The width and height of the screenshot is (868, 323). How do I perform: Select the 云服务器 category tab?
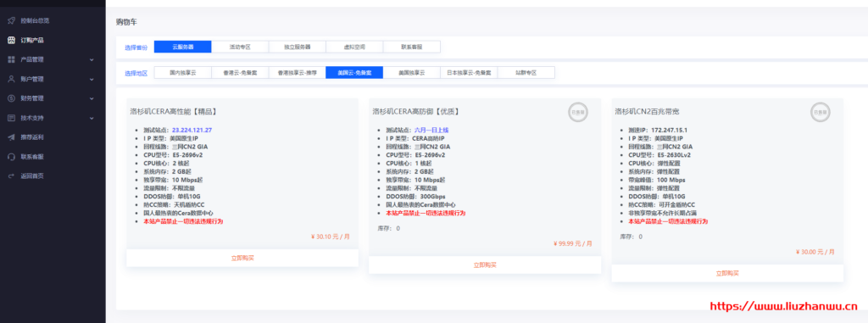(183, 47)
